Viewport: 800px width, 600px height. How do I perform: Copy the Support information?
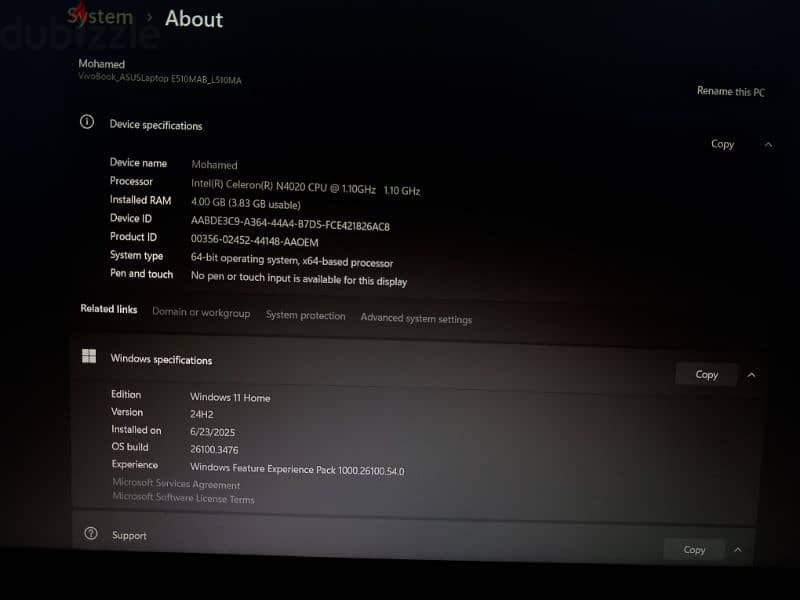coord(694,549)
